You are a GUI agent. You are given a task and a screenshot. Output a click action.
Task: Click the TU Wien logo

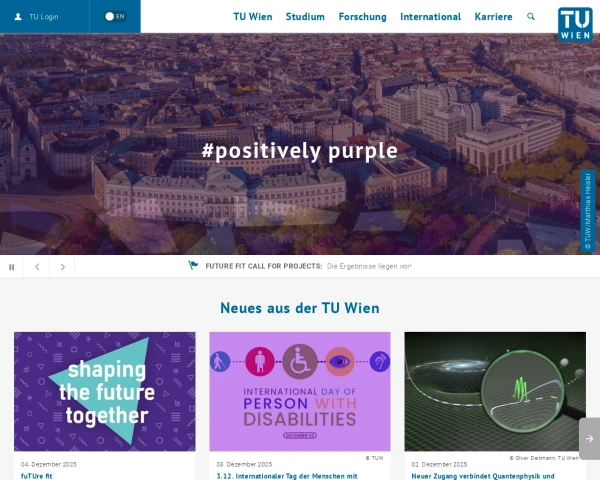(x=575, y=24)
